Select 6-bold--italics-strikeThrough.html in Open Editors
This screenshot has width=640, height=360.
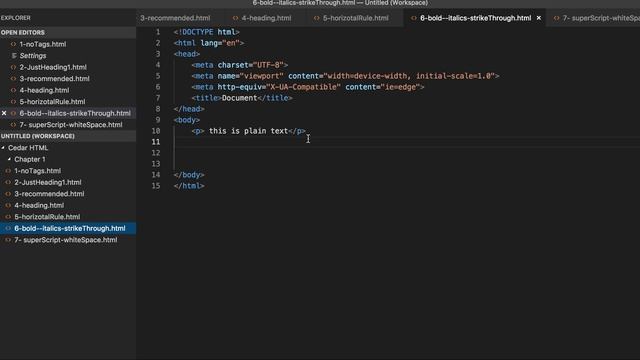(75, 113)
